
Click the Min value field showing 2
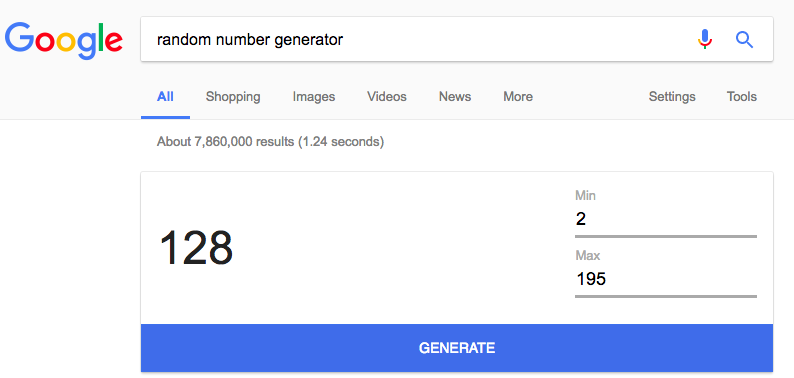tap(666, 219)
